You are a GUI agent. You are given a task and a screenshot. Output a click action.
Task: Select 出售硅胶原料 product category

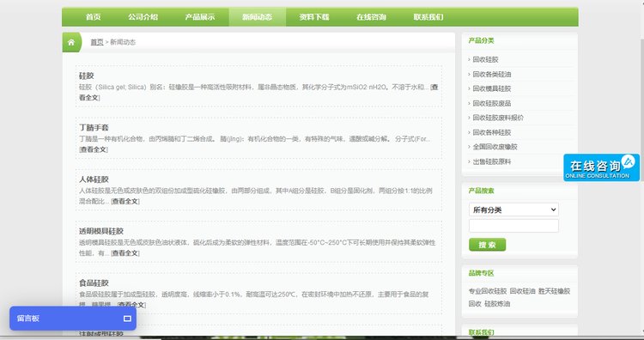[492, 161]
